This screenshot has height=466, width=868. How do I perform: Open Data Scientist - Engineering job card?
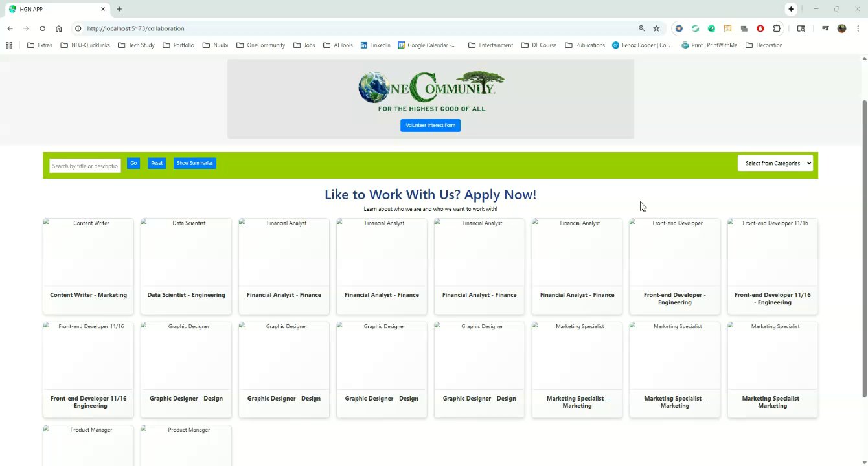coord(186,266)
